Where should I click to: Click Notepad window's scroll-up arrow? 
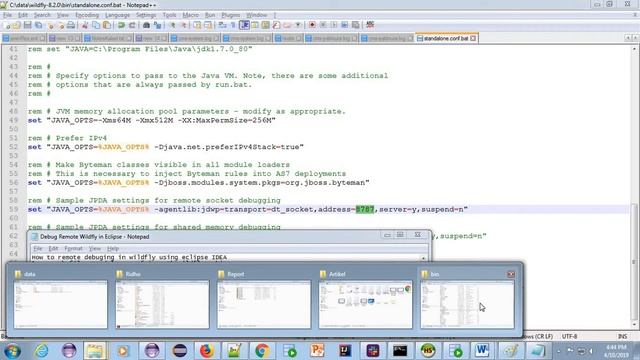[423, 258]
